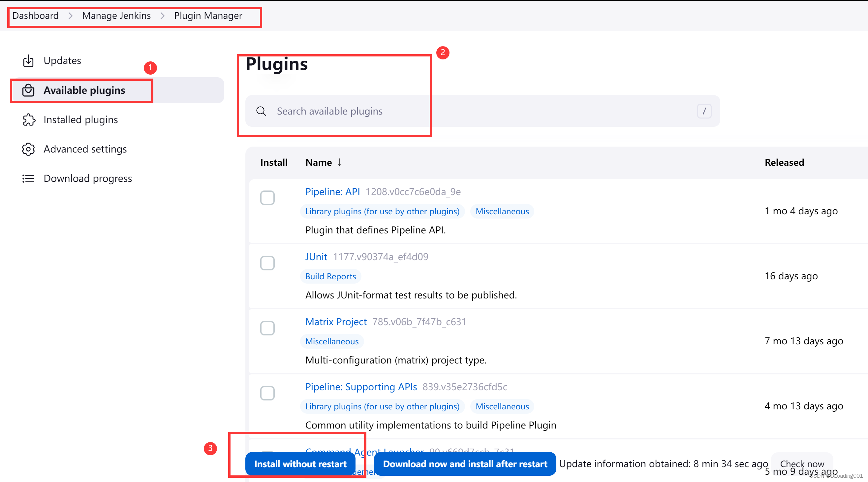Check the Pipeline: Supporting APIs checkbox
Screen dimensions: 868x482
click(x=267, y=393)
